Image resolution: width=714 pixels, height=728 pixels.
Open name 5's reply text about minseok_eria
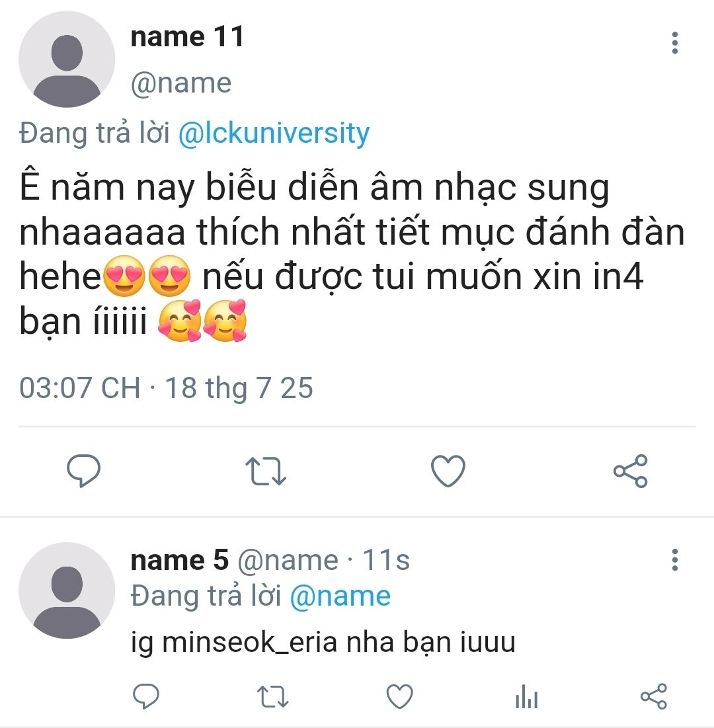[323, 642]
